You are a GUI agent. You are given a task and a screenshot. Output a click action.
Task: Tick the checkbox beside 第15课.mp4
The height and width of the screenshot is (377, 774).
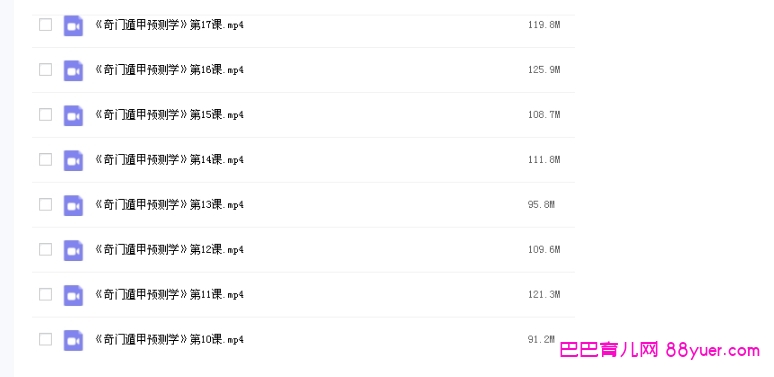45,114
